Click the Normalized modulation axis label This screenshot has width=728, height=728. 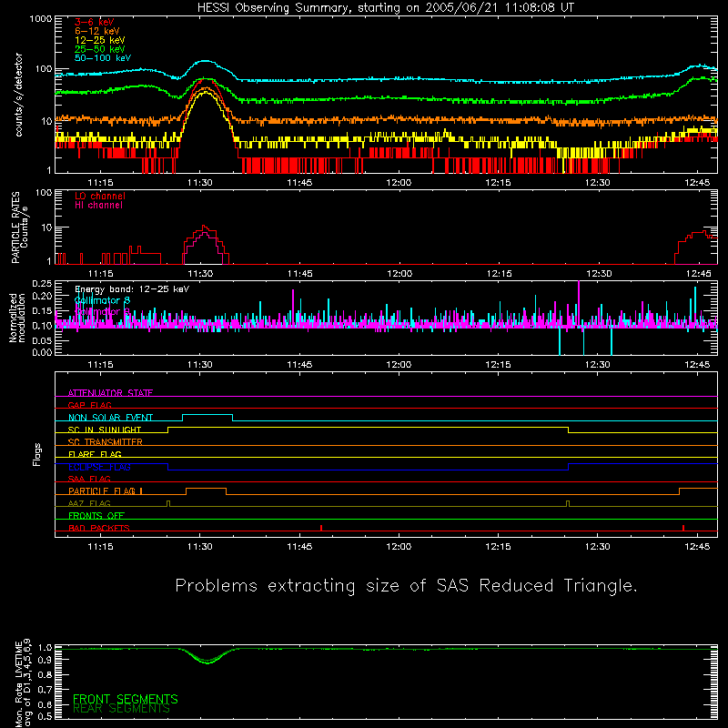coord(17,318)
